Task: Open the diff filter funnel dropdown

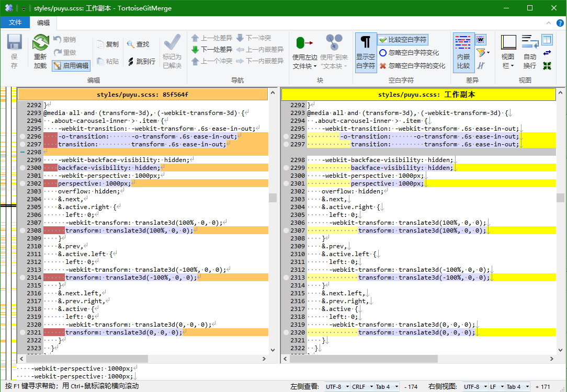Action: 483,53
